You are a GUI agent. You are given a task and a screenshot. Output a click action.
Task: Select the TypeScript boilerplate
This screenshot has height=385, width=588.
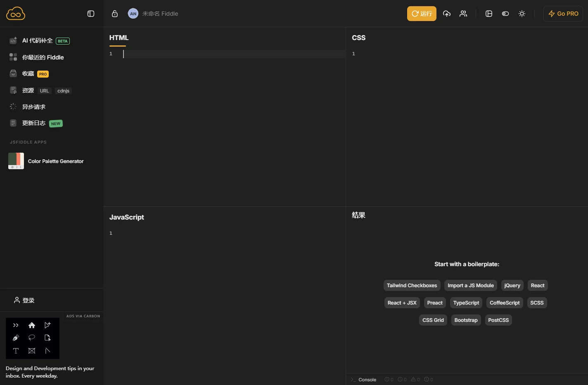(x=466, y=303)
